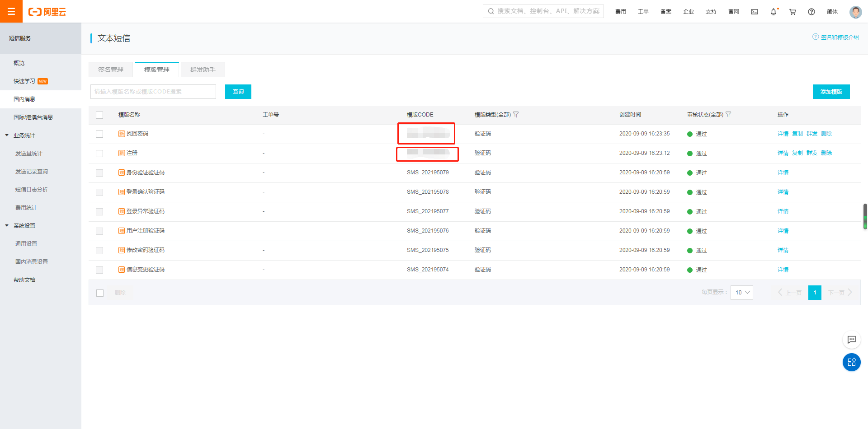Open 详情 for the 找回密码 template
868x429 pixels.
(x=783, y=134)
